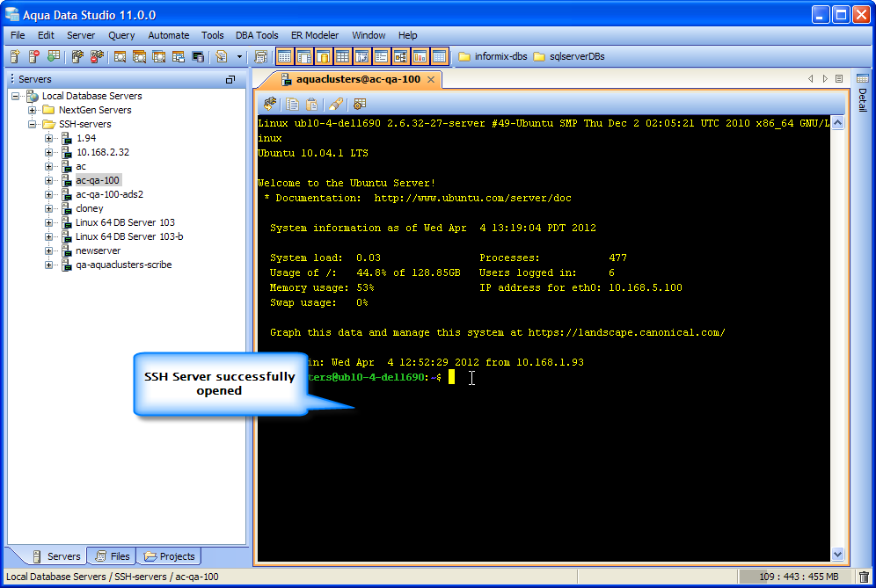Click the Servers panel maximize/restore icon
The height and width of the screenshot is (588, 876).
pyautogui.click(x=230, y=79)
